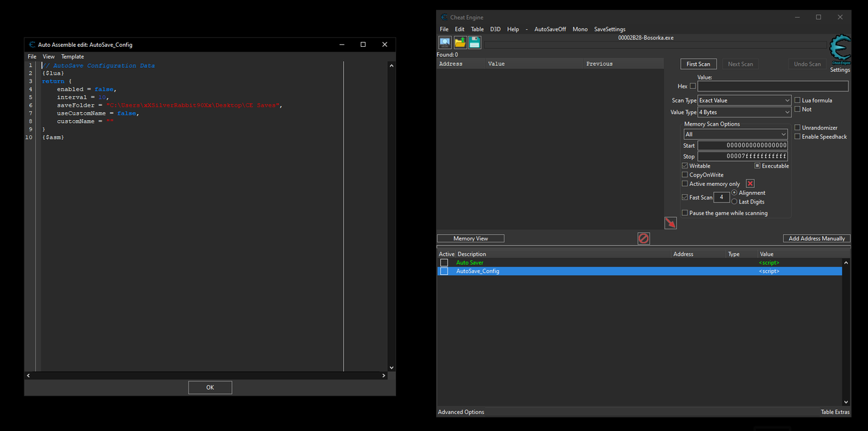The image size is (868, 431).
Task: Click the Auto Assemble window title icon
Action: (32, 45)
